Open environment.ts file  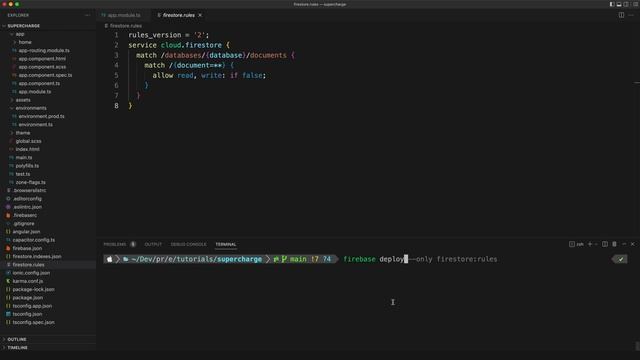pyautogui.click(x=36, y=124)
